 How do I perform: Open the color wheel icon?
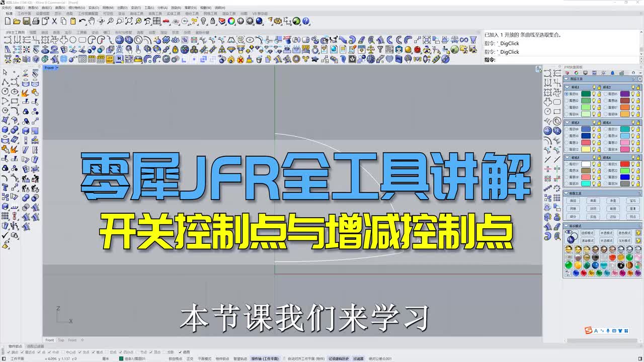coord(231,21)
